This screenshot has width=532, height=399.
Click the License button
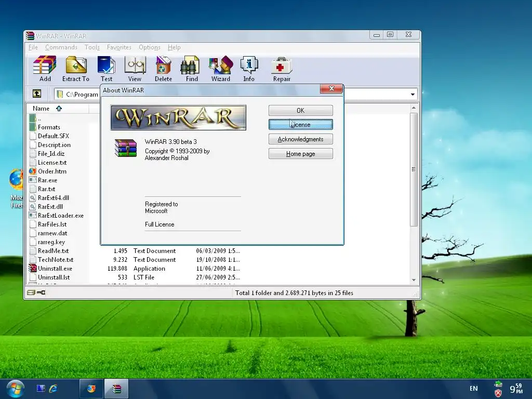pos(301,125)
